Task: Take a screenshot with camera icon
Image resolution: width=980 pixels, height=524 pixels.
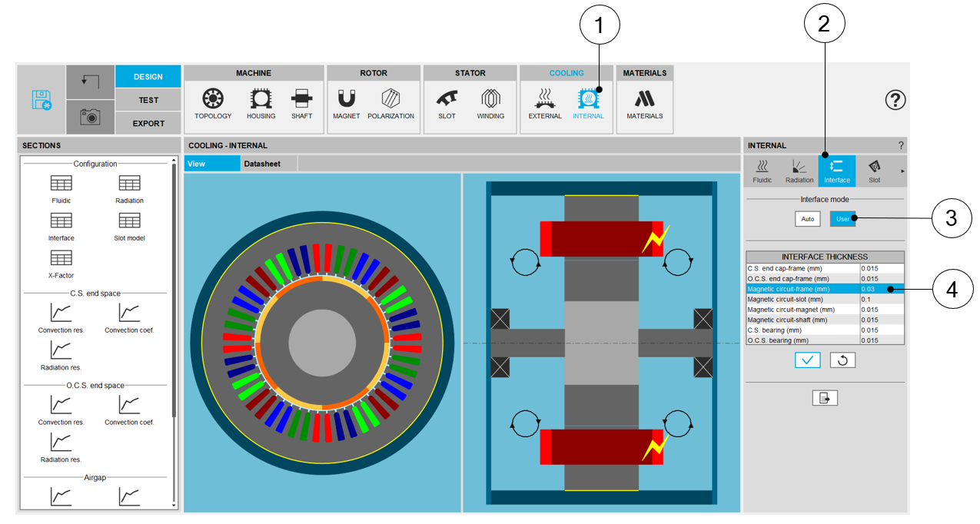Action: (x=90, y=116)
